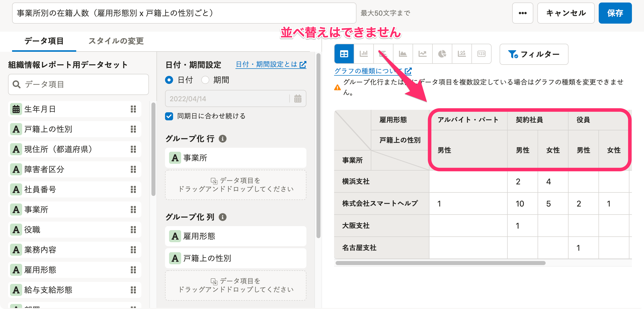Click drag handle for 障害者区分

pyautogui.click(x=133, y=169)
